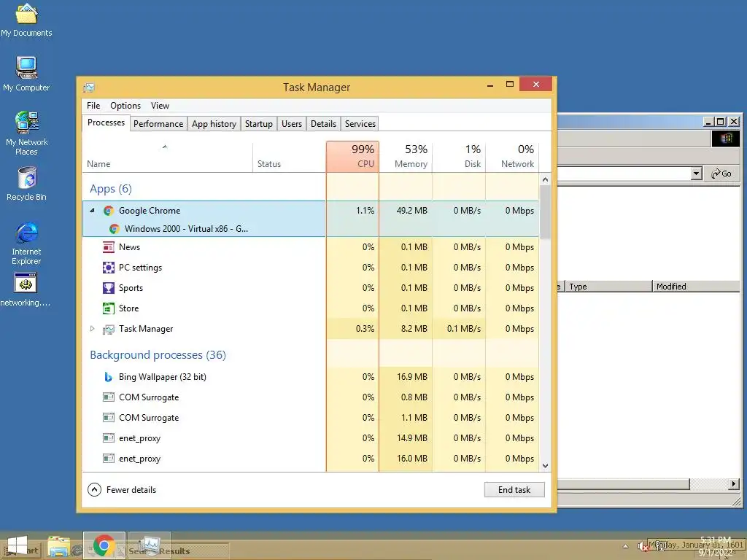Click the Sports trophy icon
Screen dimensions: 747x560
[x=109, y=288]
